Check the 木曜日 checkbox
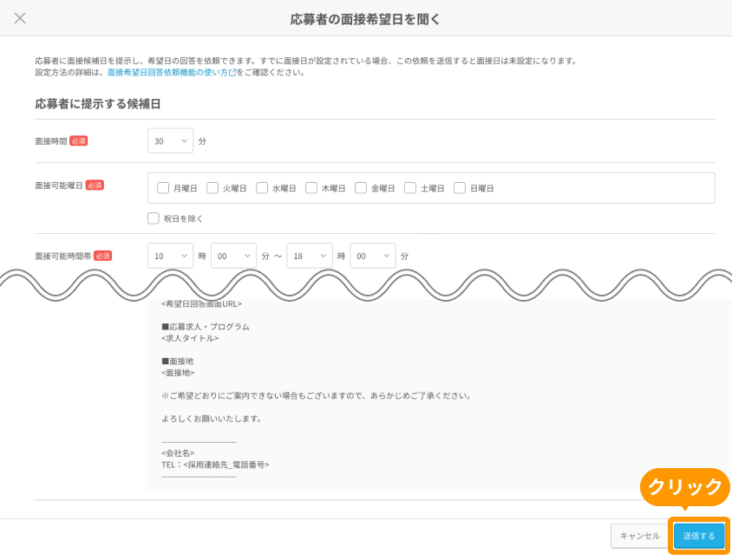 click(311, 188)
